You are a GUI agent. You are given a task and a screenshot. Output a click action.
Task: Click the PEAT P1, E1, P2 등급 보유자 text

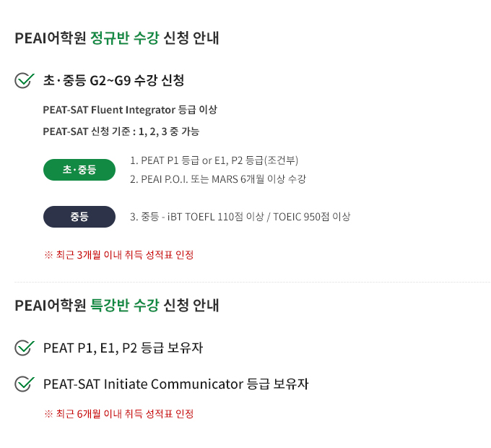(x=123, y=348)
